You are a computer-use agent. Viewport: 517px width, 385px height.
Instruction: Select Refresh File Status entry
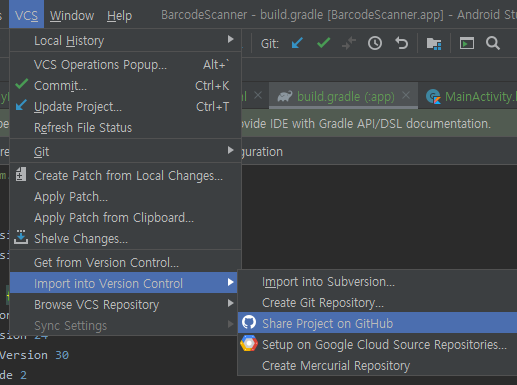pyautogui.click(x=125, y=128)
